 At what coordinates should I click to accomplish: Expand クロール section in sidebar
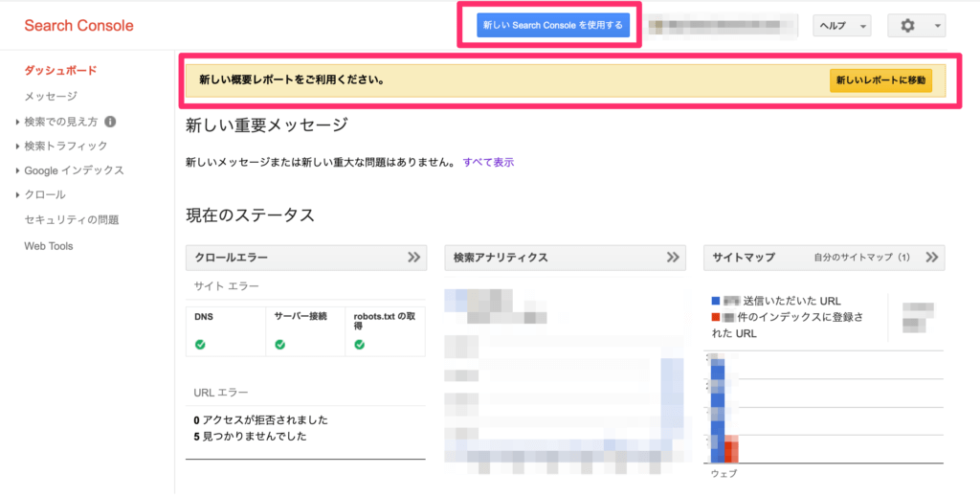click(44, 194)
